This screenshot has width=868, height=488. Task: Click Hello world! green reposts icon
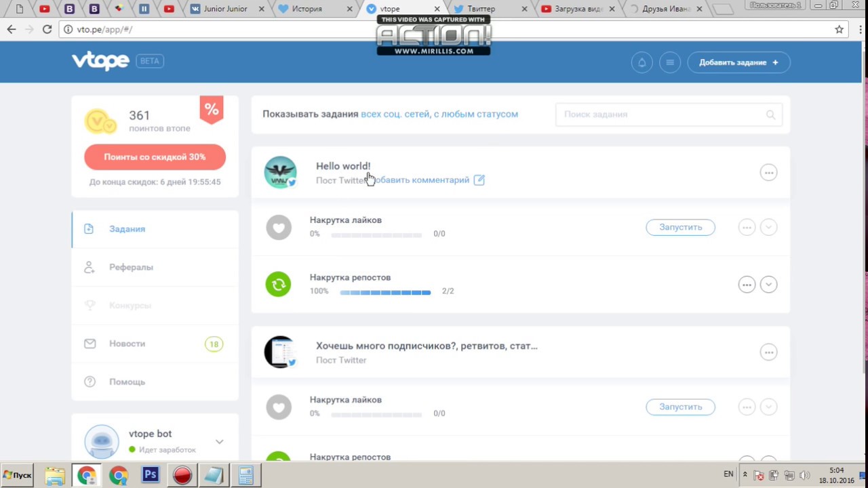(279, 285)
